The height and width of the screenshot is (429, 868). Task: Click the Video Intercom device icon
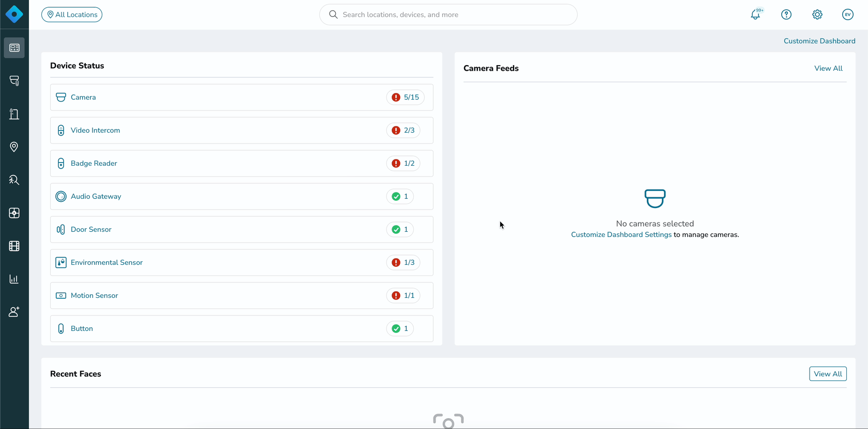(61, 130)
